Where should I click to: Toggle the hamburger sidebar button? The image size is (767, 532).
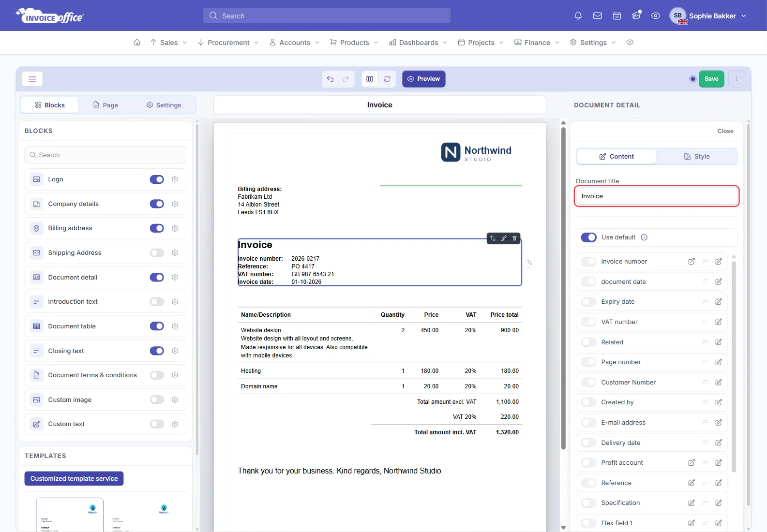coord(32,79)
